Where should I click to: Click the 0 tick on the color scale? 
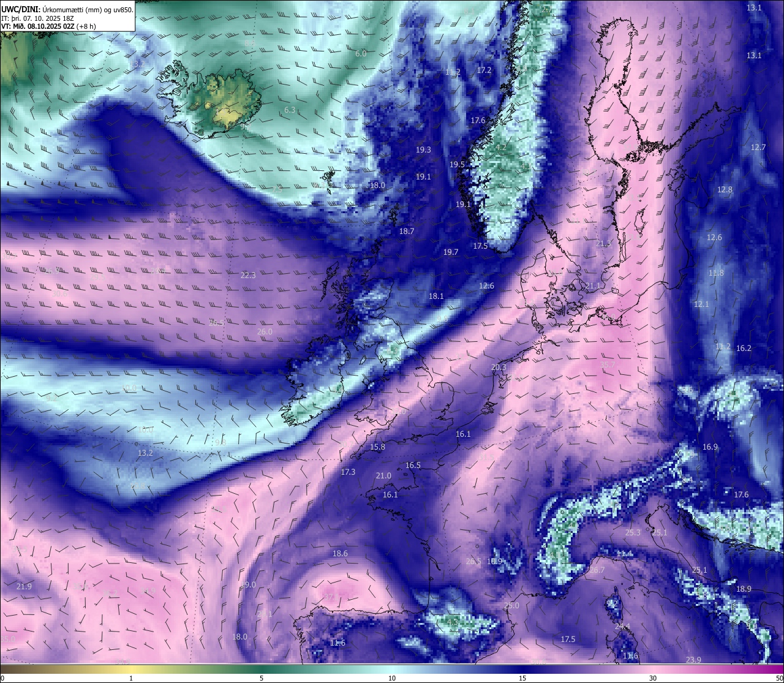click(2, 678)
